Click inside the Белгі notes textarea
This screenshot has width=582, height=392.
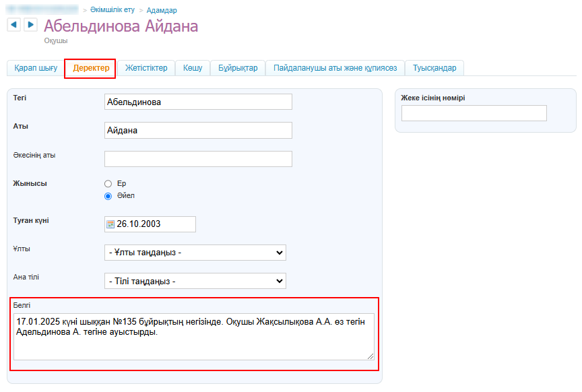tap(193, 337)
